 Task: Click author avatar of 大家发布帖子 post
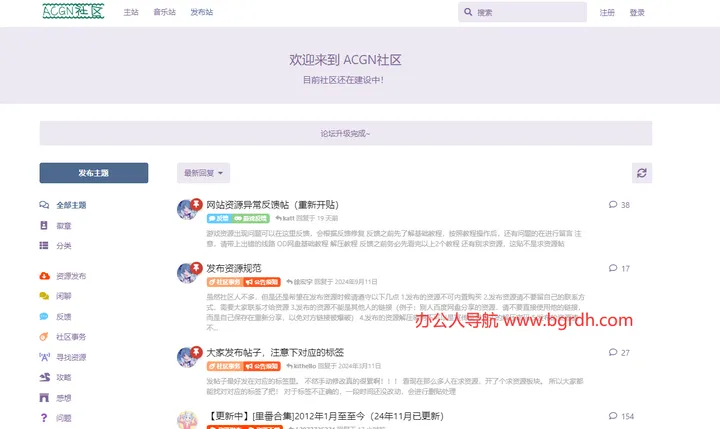186,358
